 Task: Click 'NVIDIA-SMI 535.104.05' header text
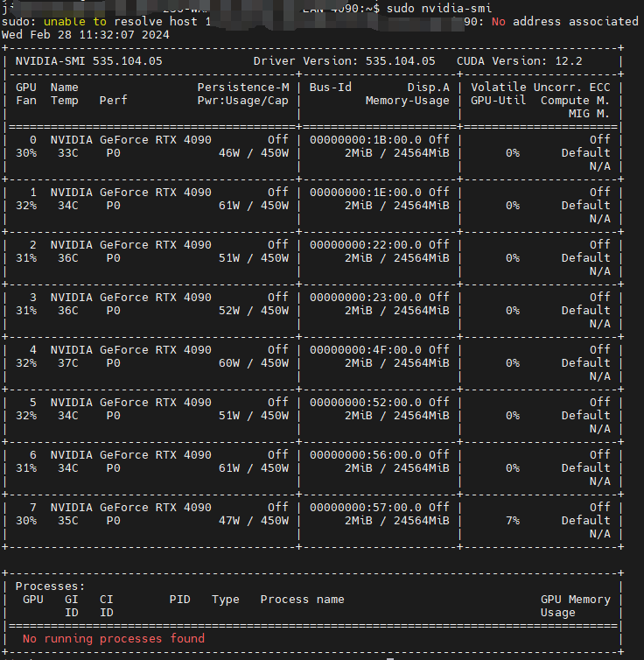[x=88, y=61]
